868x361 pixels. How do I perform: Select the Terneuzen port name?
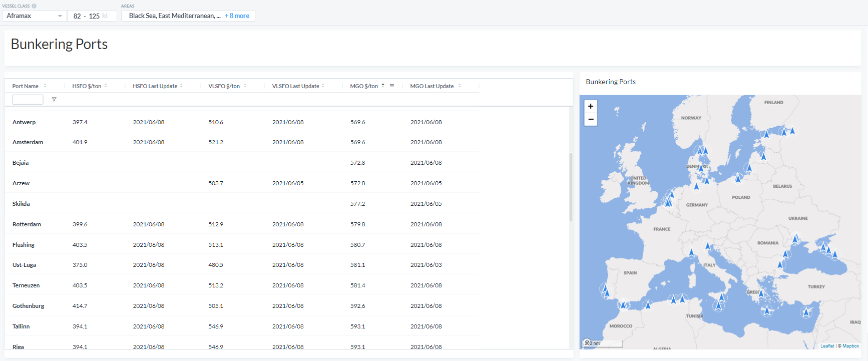[26, 285]
